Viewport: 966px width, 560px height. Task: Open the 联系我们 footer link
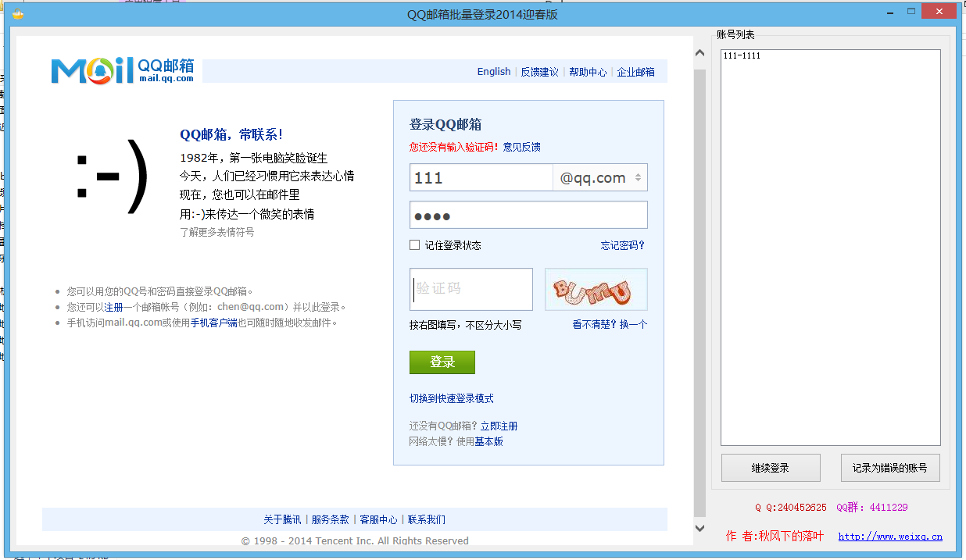[427, 519]
